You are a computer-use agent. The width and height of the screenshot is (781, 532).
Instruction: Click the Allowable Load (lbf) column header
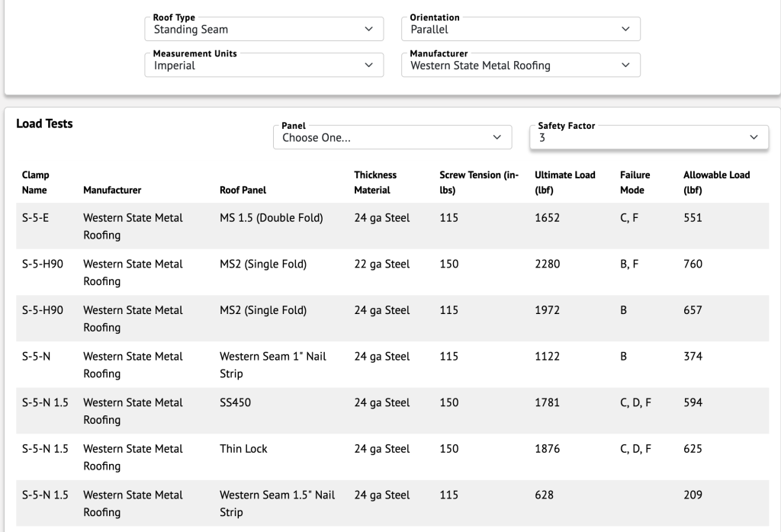tap(716, 182)
